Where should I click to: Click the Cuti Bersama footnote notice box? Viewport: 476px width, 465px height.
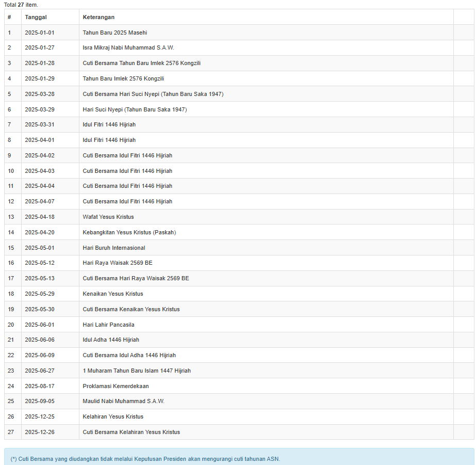coord(239,458)
